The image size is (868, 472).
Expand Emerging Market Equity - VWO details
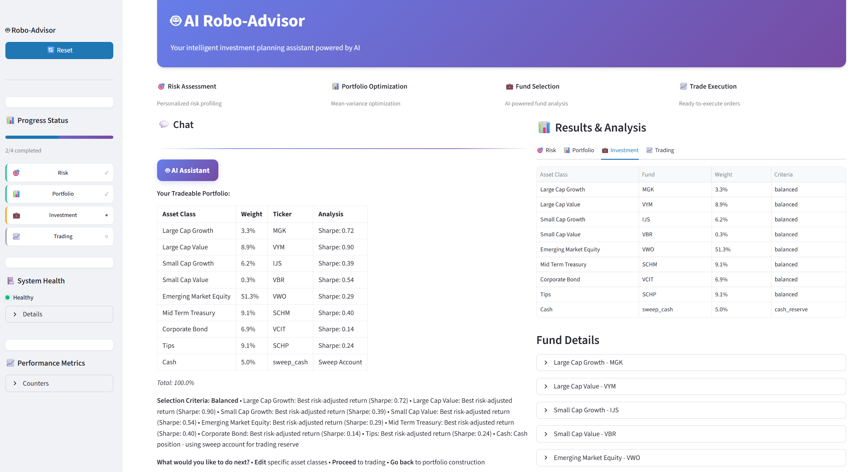691,457
